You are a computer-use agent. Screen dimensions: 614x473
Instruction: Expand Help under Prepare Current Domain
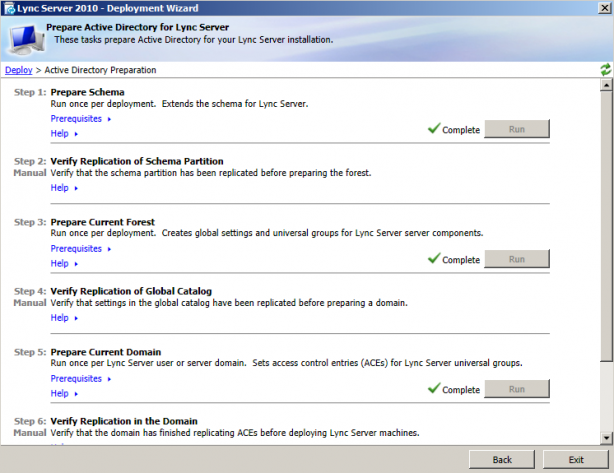(64, 394)
